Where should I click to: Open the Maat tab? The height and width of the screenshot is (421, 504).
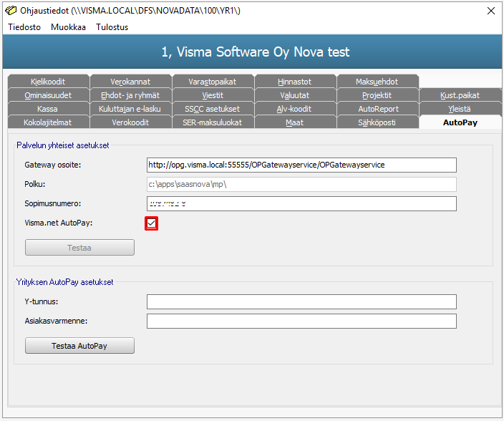point(295,122)
